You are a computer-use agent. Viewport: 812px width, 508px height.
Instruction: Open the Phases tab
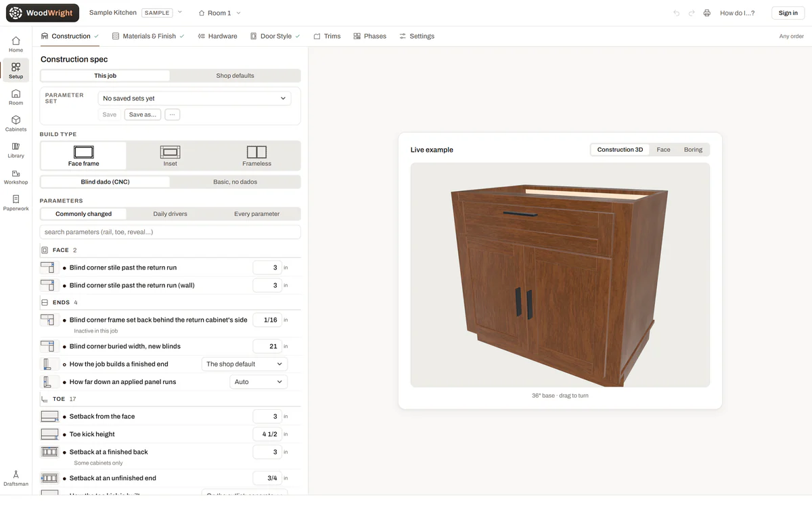[x=369, y=37]
